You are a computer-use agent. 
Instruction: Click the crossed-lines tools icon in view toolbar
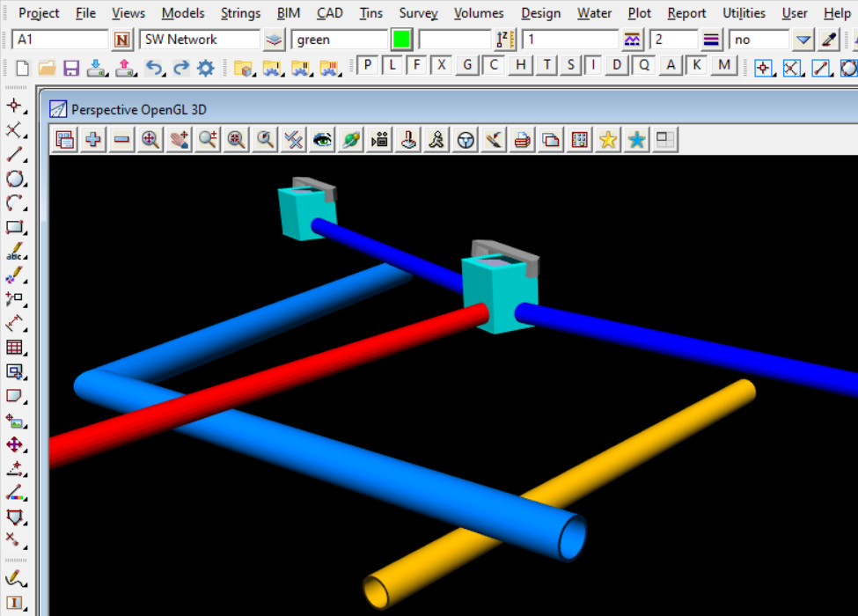pos(293,140)
